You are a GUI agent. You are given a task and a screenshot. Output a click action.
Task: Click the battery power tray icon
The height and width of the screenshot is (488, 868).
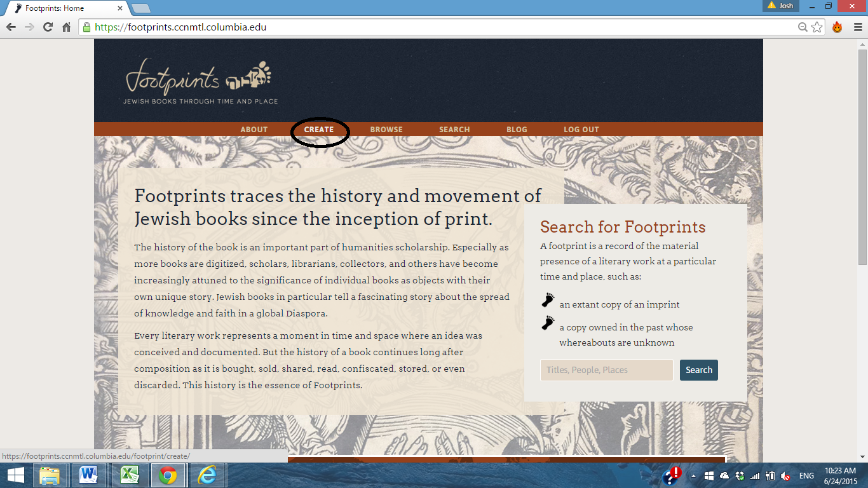pos(770,476)
